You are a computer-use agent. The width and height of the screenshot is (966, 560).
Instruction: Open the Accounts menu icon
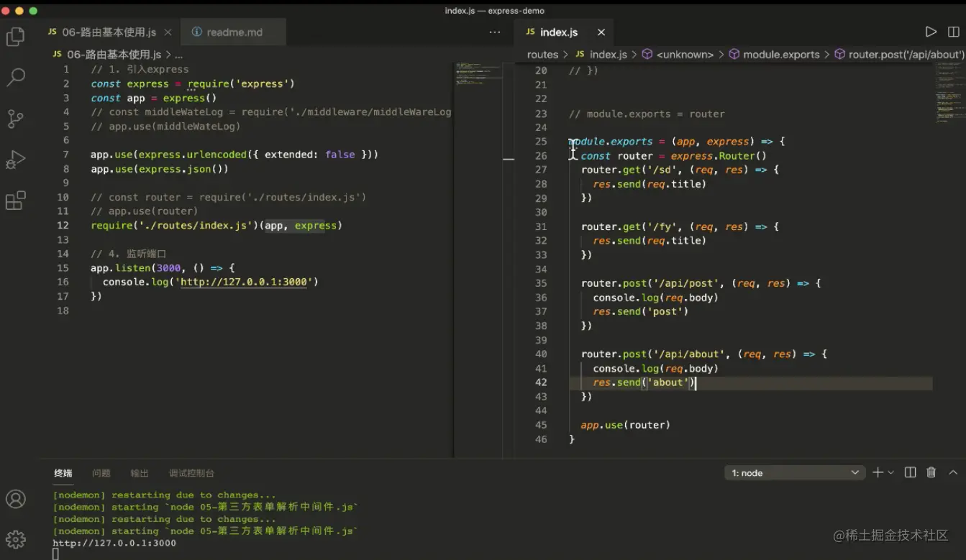[x=15, y=499]
